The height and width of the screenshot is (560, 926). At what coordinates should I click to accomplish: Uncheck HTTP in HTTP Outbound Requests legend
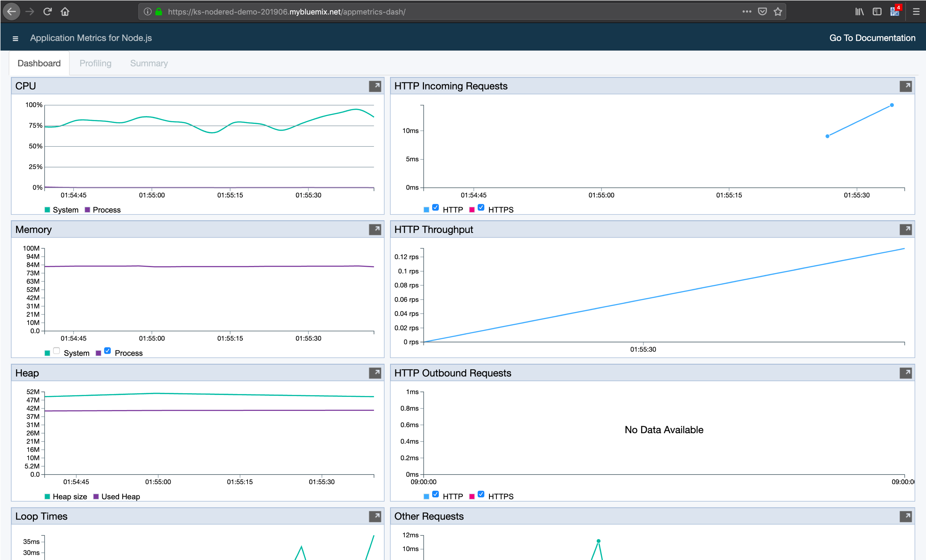point(435,494)
